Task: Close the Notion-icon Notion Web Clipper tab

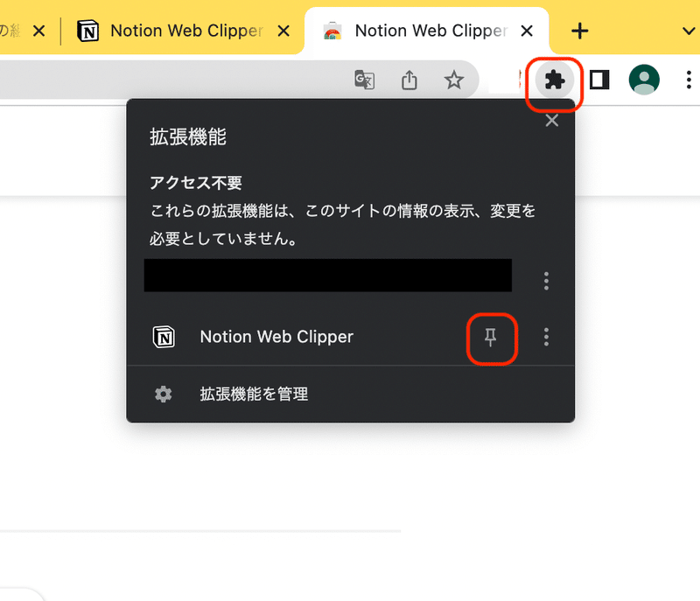Action: click(283, 31)
